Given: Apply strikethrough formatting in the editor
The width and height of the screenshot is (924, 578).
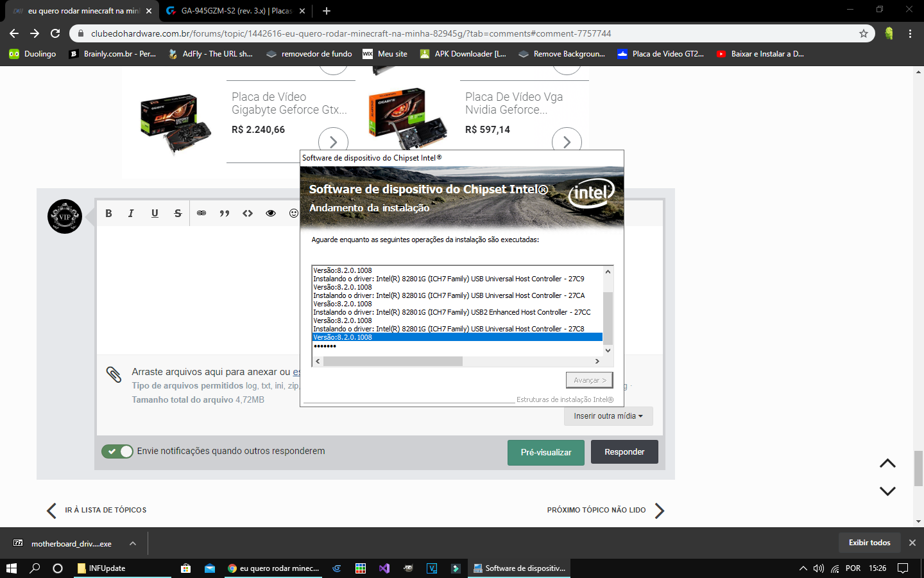Looking at the screenshot, I should (178, 213).
